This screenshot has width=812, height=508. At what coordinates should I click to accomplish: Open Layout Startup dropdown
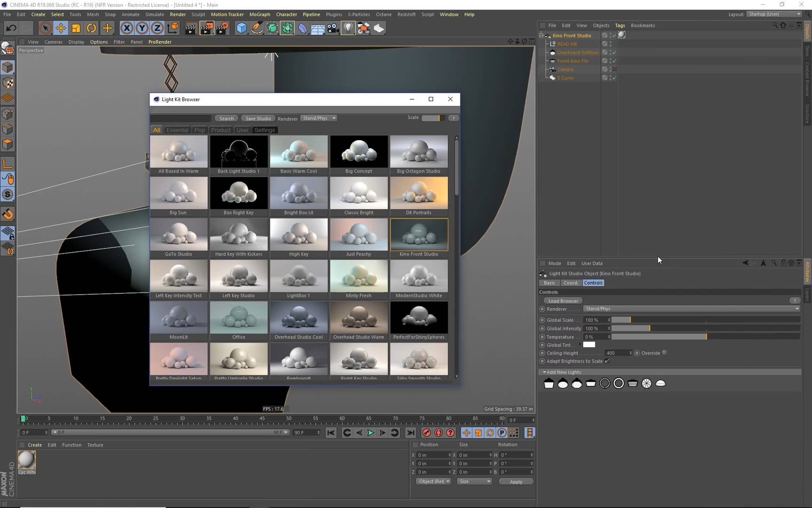[x=774, y=14]
